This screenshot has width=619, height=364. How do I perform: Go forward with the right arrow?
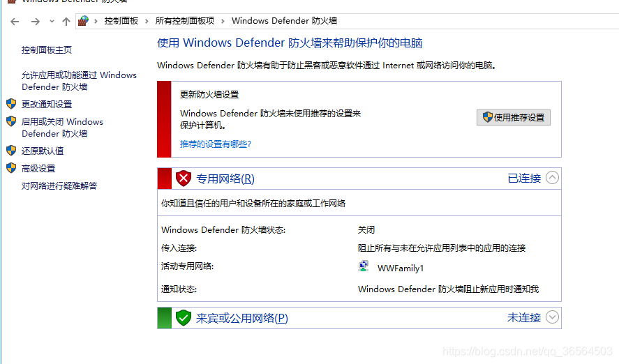[x=36, y=22]
